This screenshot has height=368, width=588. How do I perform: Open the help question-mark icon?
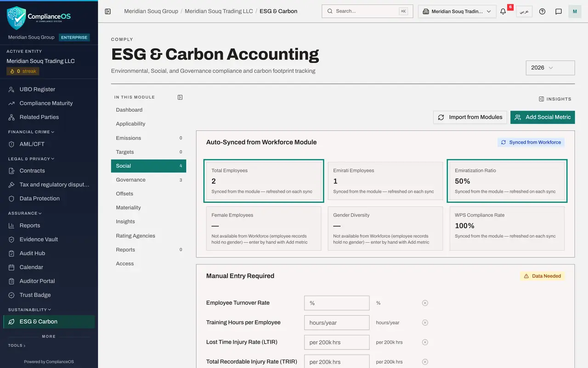click(542, 11)
